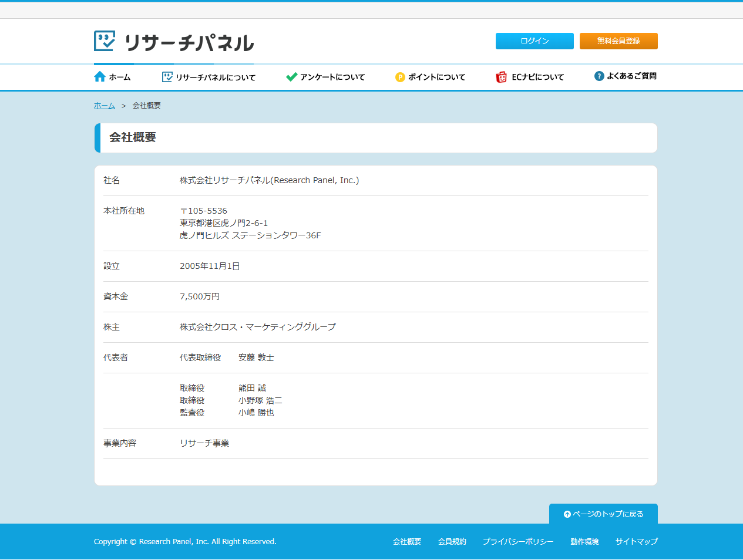
Task: Click the name 小嶋 勝也
Action: coord(256,413)
